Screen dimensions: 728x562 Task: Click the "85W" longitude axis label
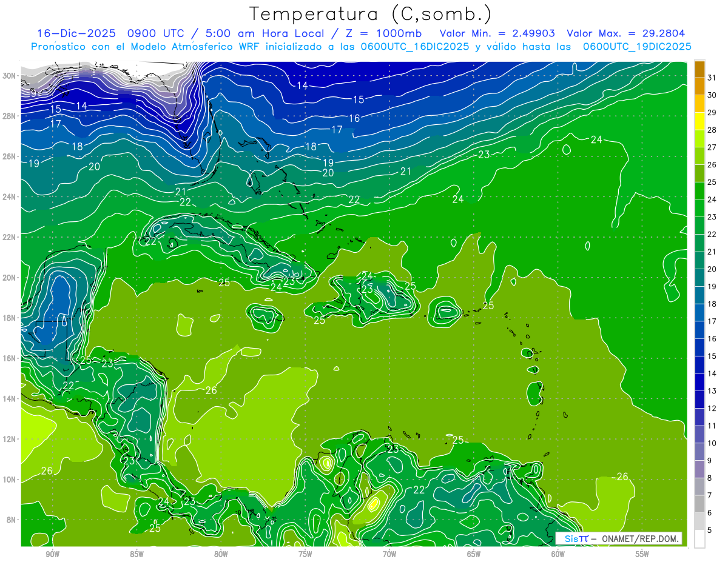coord(136,554)
